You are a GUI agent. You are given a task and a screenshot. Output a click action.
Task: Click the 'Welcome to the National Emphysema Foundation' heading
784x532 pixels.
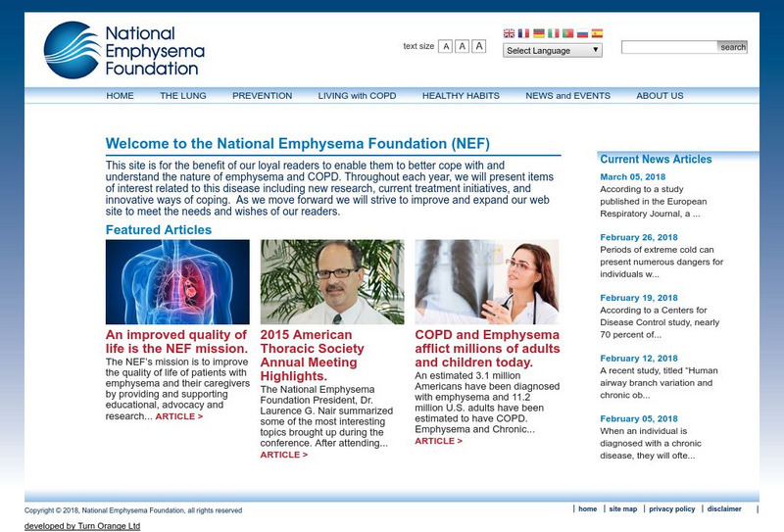(298, 143)
